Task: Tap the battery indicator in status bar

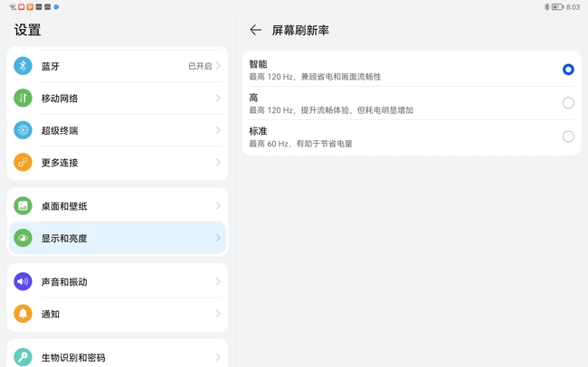Action: click(x=557, y=6)
